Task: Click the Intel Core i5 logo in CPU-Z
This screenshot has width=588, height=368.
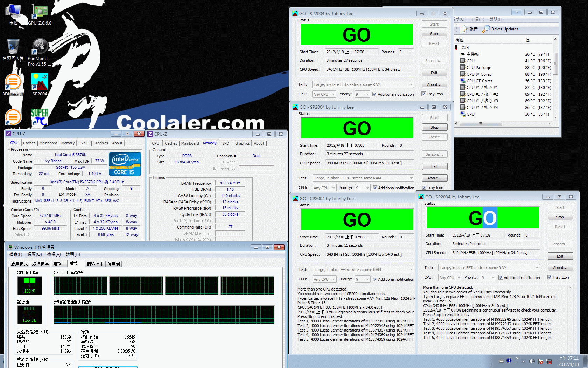Action: (x=125, y=164)
